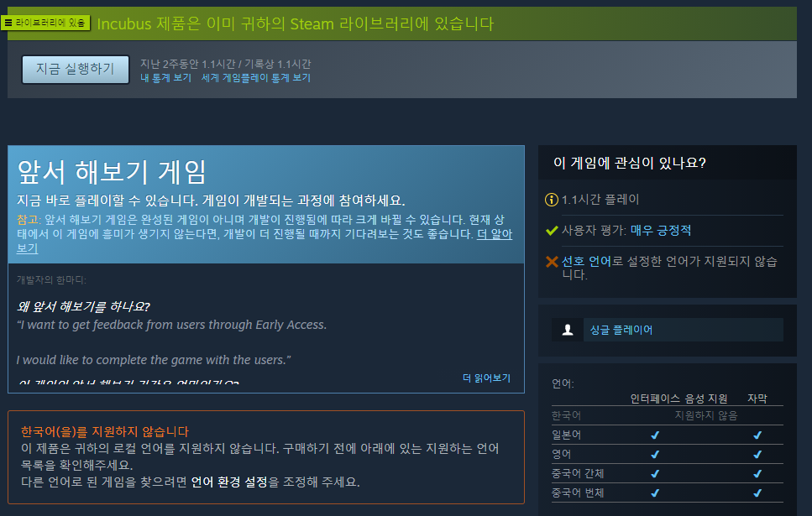
Task: Click the 일본어 subtitles checkmark
Action: click(757, 435)
